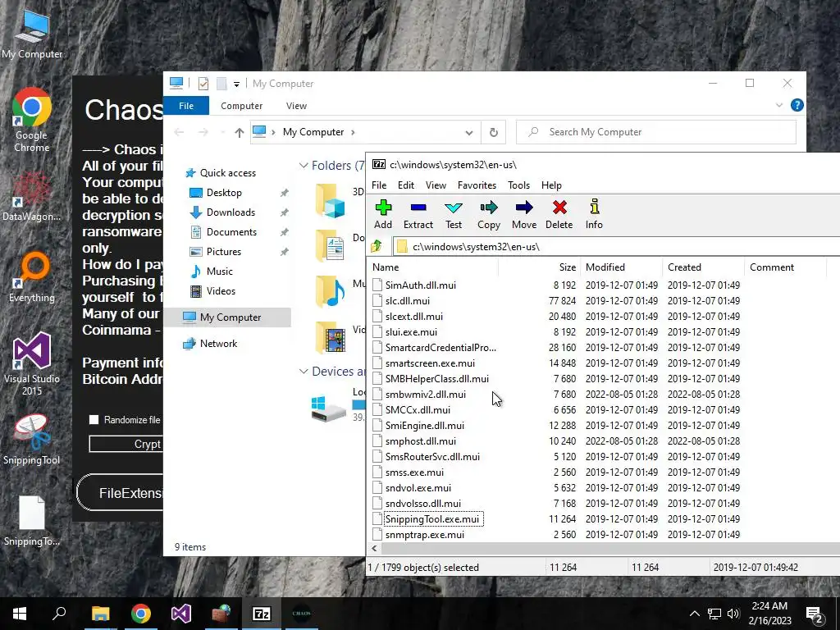This screenshot has height=630, width=840.
Task: Open Google Chrome desktop shortcut
Action: tap(32, 120)
